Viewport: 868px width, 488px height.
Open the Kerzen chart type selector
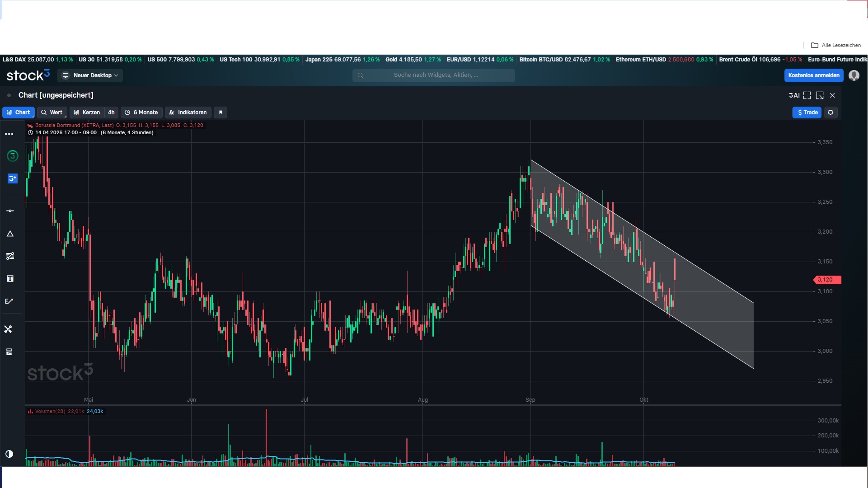pos(87,113)
